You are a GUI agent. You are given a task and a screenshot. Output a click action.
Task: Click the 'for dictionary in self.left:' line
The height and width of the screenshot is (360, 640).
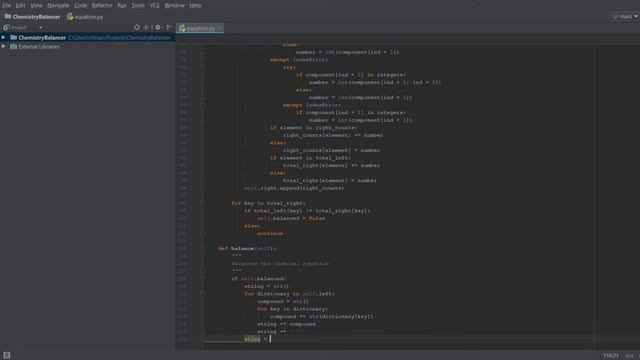point(289,294)
